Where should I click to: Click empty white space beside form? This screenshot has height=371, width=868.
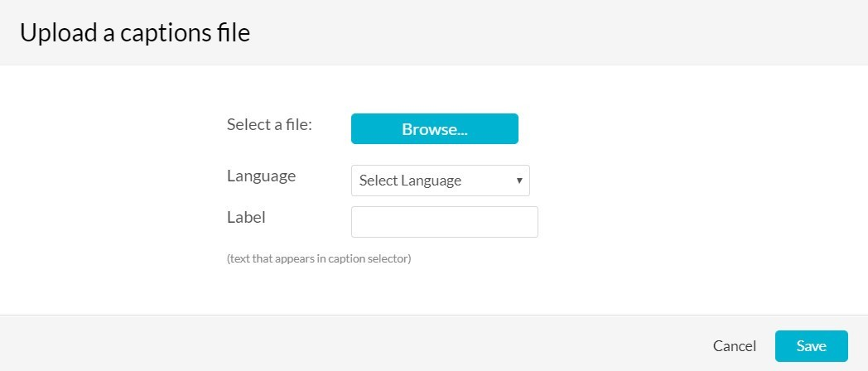tap(692, 188)
